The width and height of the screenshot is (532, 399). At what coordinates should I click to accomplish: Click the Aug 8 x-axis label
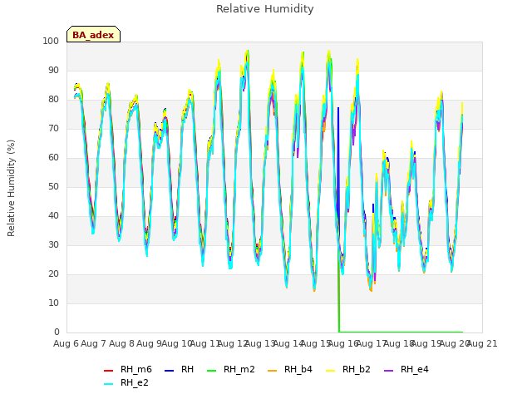point(121,343)
